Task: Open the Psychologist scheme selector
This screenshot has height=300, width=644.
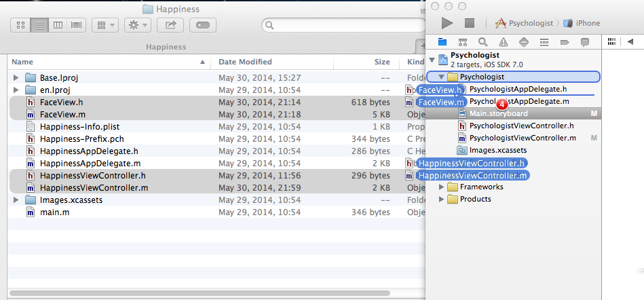Action: [x=525, y=23]
